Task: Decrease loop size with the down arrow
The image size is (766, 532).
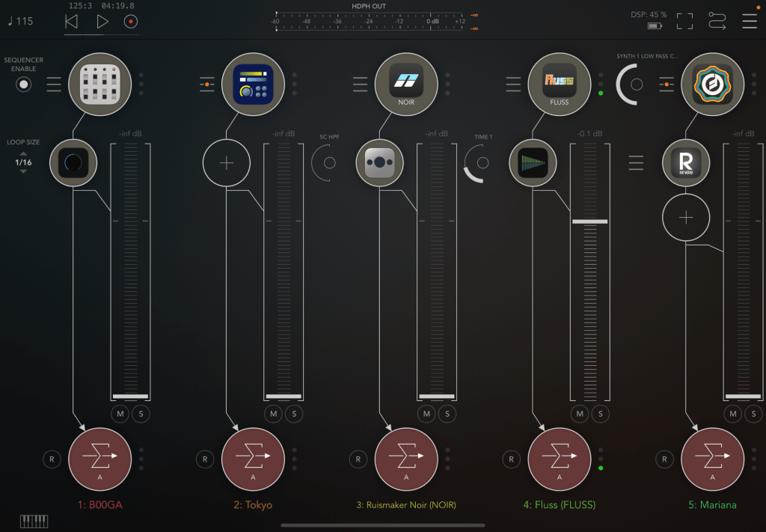Action: (x=23, y=172)
